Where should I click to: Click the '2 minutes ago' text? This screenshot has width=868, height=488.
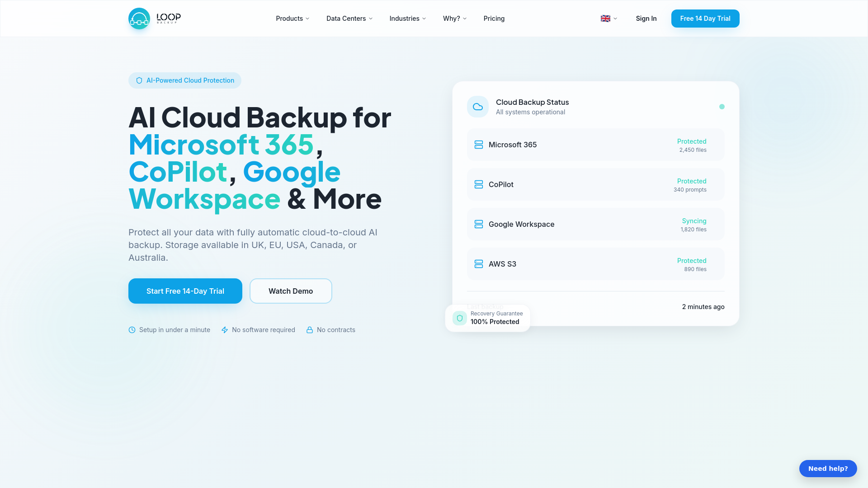tap(703, 307)
